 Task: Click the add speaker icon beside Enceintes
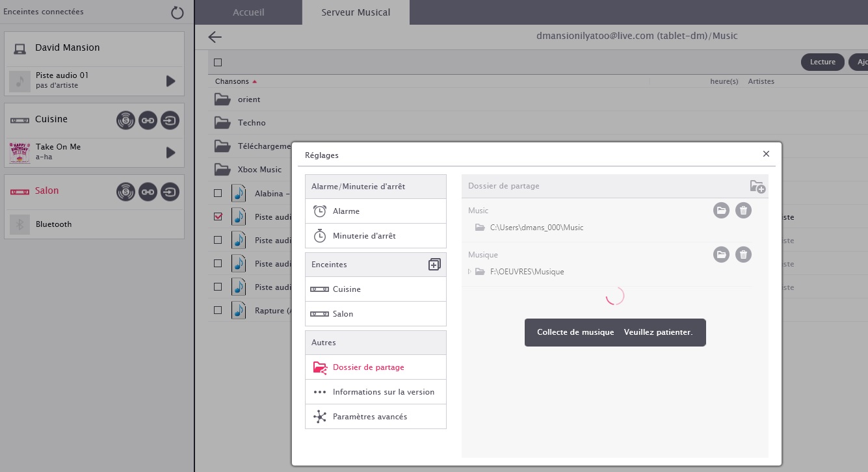tap(434, 265)
